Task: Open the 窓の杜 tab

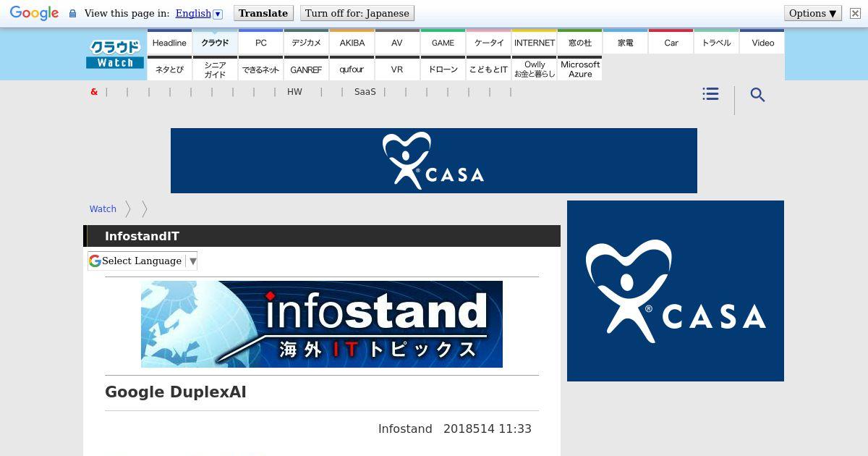Action: pyautogui.click(x=580, y=43)
